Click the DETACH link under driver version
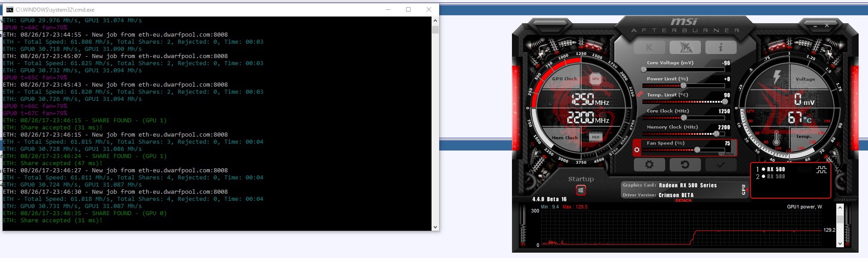This screenshot has width=868, height=258. point(683,201)
